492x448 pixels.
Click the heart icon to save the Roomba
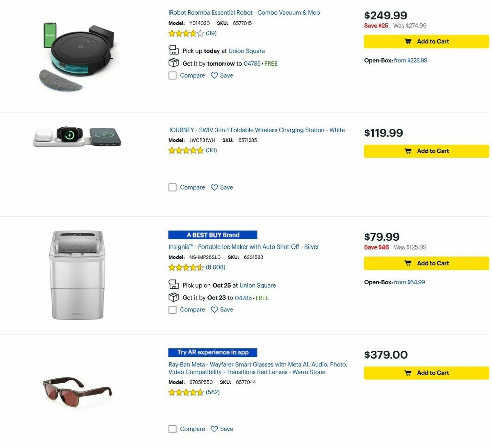click(x=214, y=75)
